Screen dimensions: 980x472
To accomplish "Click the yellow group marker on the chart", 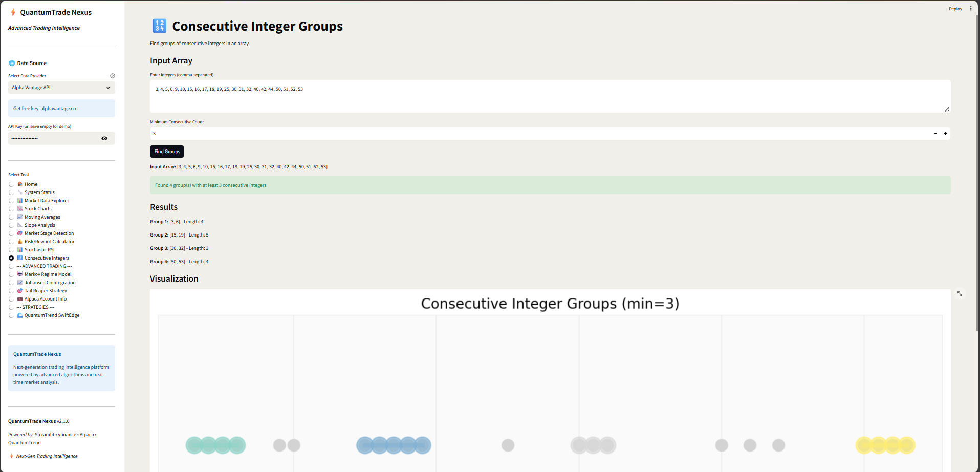I will pyautogui.click(x=885, y=445).
